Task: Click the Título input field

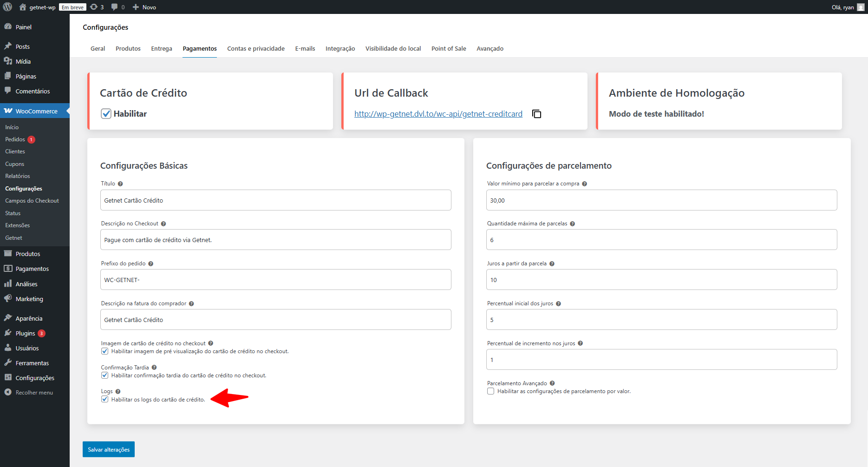Action: pos(276,200)
